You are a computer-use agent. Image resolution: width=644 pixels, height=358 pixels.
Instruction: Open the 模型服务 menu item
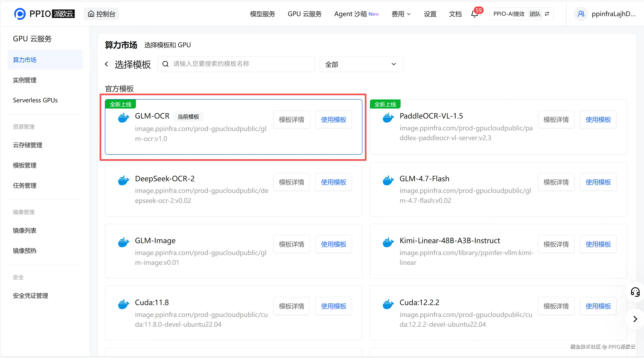262,14
